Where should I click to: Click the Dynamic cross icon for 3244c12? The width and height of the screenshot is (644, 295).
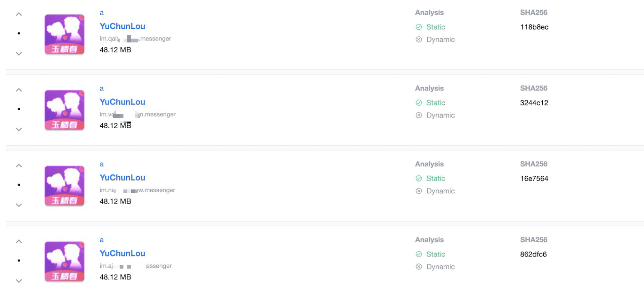click(x=419, y=115)
